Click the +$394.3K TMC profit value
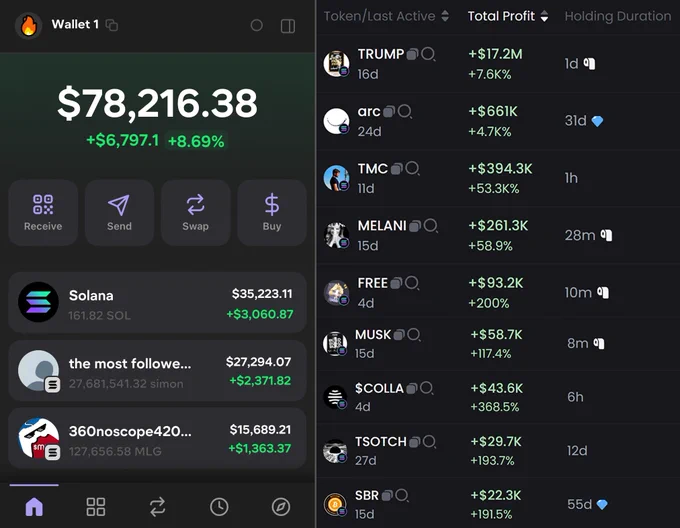This screenshot has width=680, height=528. tap(500, 169)
